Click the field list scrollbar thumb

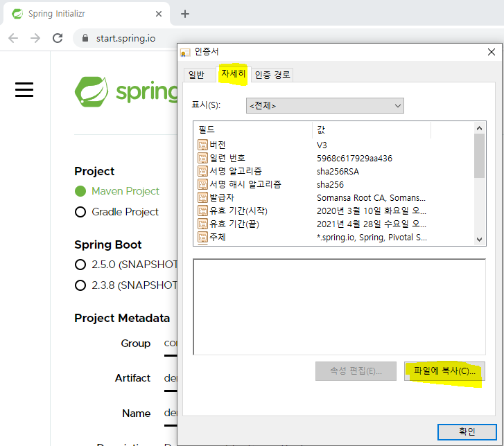click(x=479, y=156)
